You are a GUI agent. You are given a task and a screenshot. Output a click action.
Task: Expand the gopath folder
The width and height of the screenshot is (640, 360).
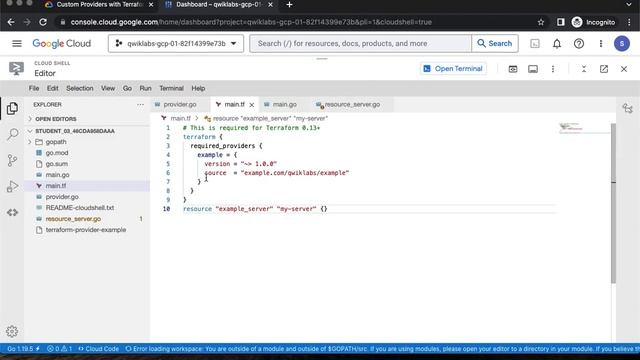pyautogui.click(x=56, y=142)
